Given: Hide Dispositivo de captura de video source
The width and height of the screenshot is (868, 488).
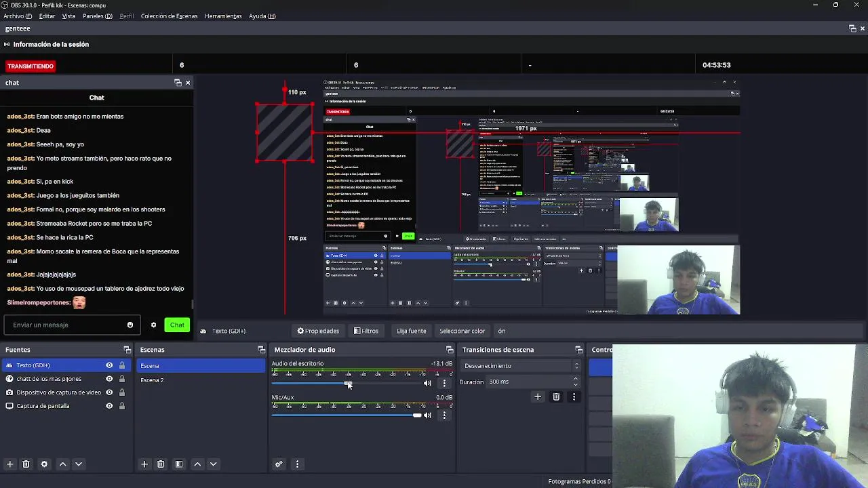Looking at the screenshot, I should click(x=109, y=392).
